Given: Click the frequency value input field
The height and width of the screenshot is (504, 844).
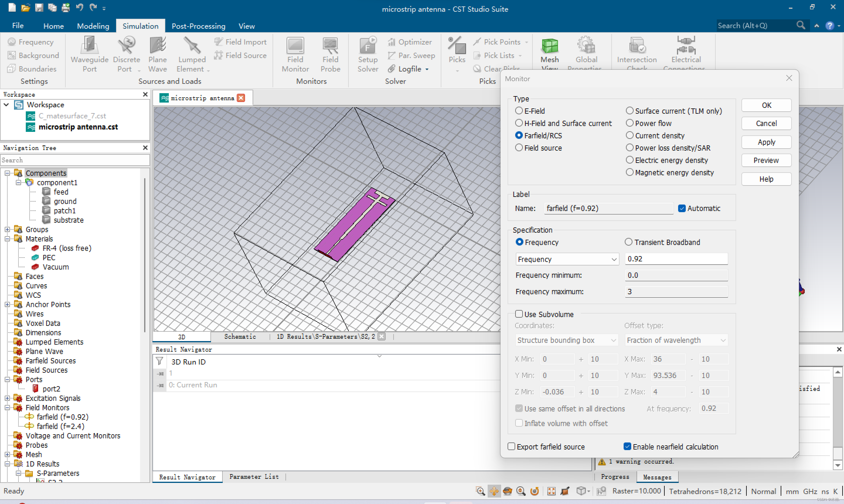Looking at the screenshot, I should pos(676,259).
